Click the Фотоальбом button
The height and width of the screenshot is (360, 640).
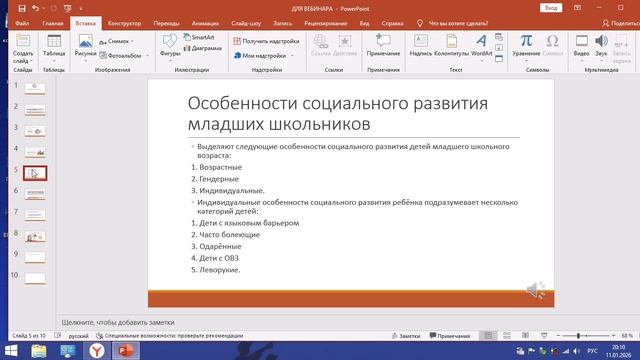pyautogui.click(x=121, y=55)
